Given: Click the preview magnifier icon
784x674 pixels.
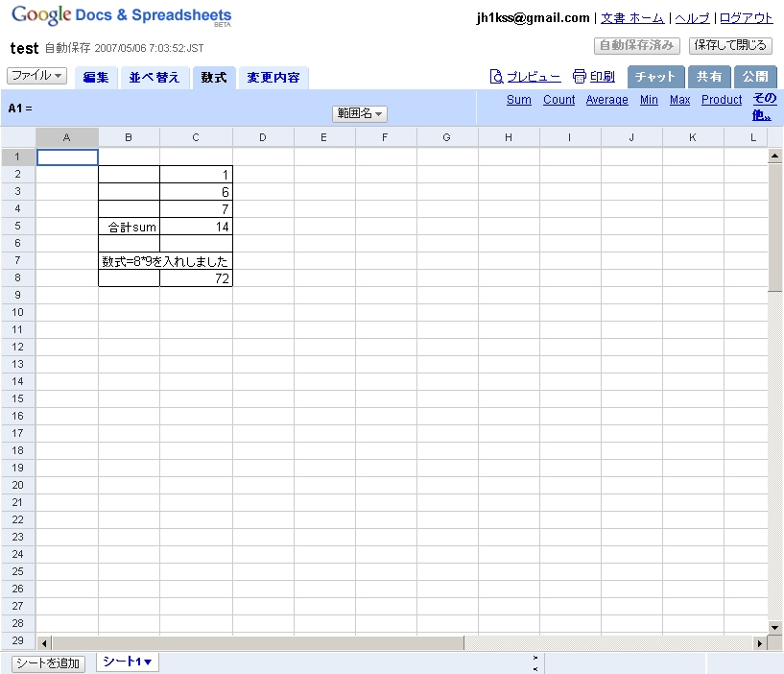Looking at the screenshot, I should coord(496,77).
